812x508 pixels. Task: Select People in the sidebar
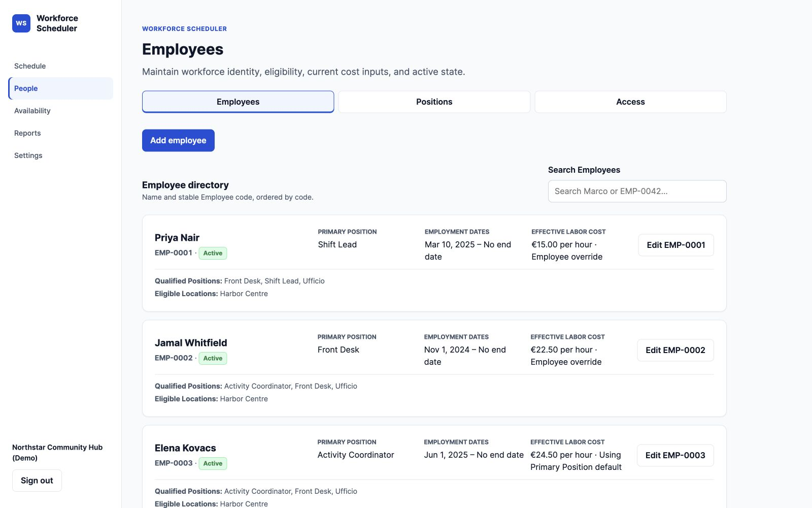click(60, 88)
